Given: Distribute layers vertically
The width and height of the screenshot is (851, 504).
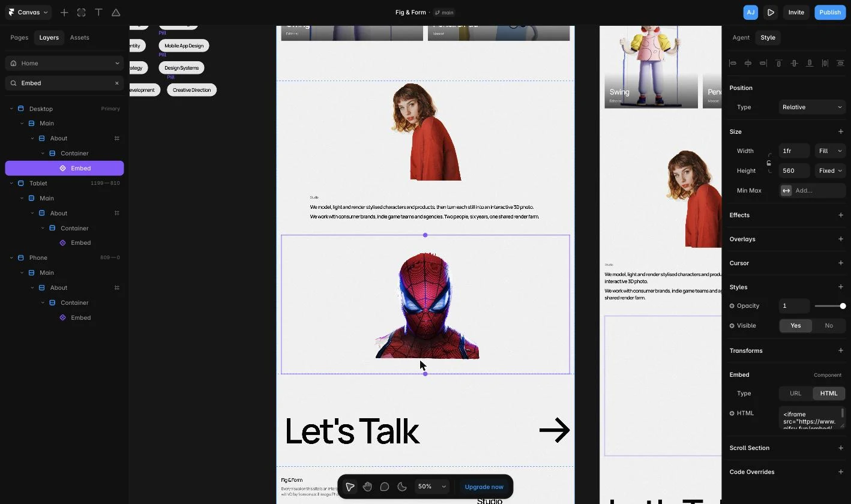Looking at the screenshot, I should 840,63.
